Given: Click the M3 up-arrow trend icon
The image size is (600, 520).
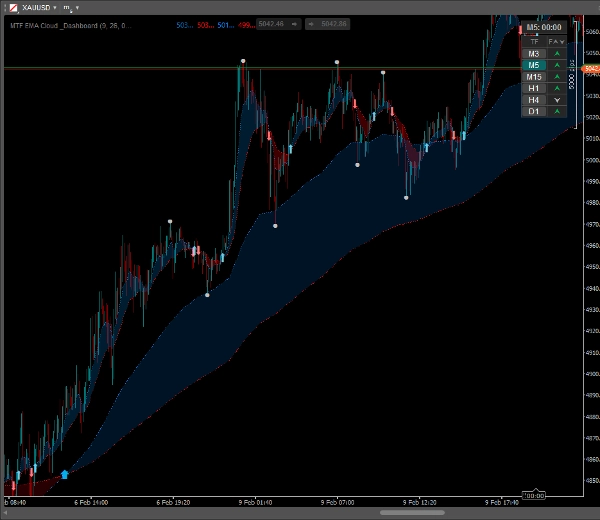Looking at the screenshot, I should (556, 53).
